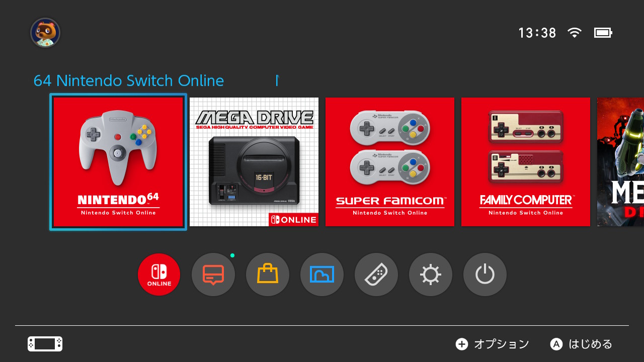Open System Settings gear icon
Viewport: 644px width, 362px height.
(431, 275)
